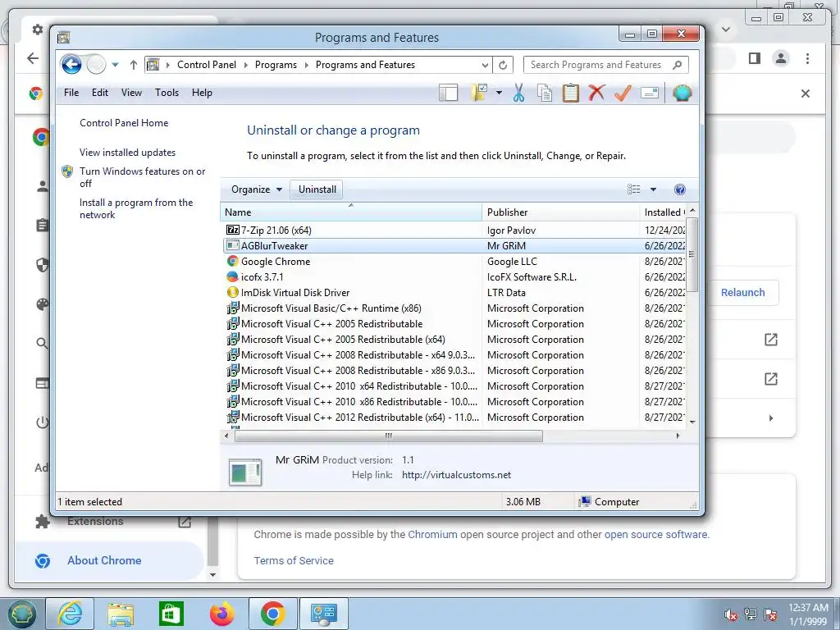Click the Relaunch button in Chrome
The width and height of the screenshot is (840, 630).
tap(742, 293)
